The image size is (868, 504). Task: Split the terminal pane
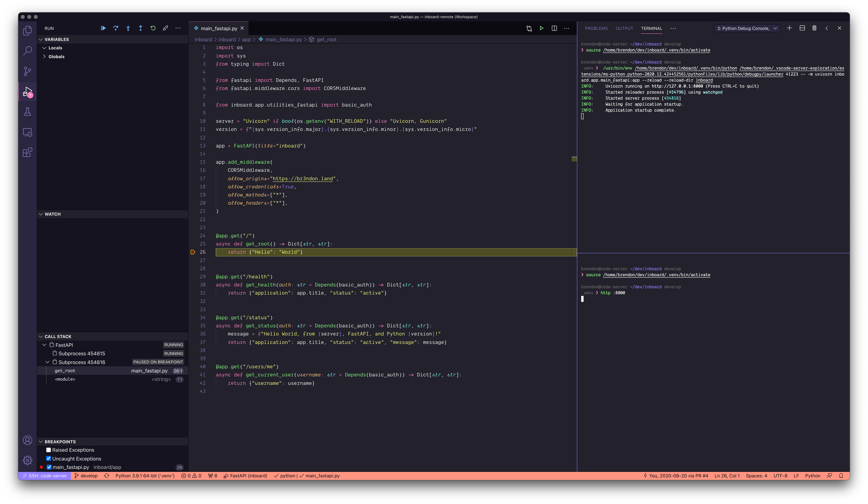pyautogui.click(x=802, y=28)
